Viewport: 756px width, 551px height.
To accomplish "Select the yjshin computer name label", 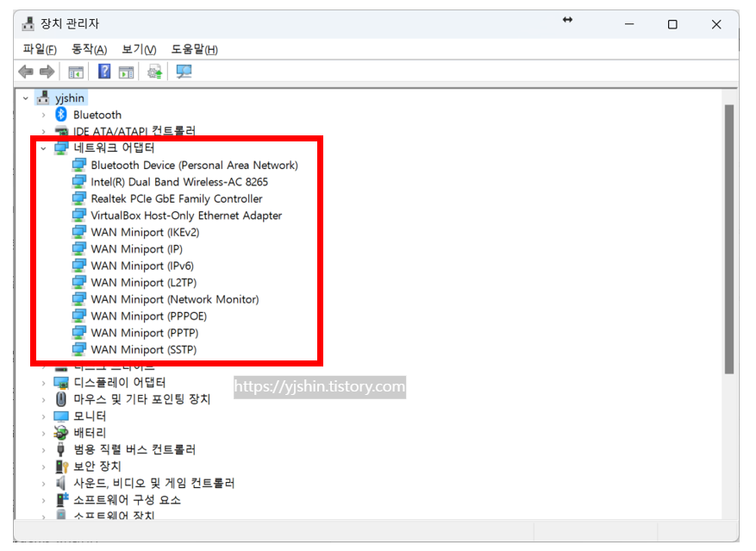I will click(70, 98).
